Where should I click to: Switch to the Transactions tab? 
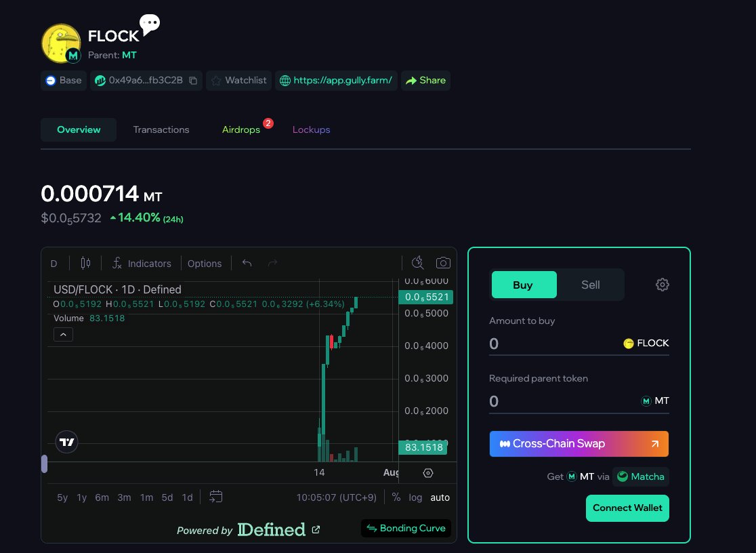tap(161, 130)
